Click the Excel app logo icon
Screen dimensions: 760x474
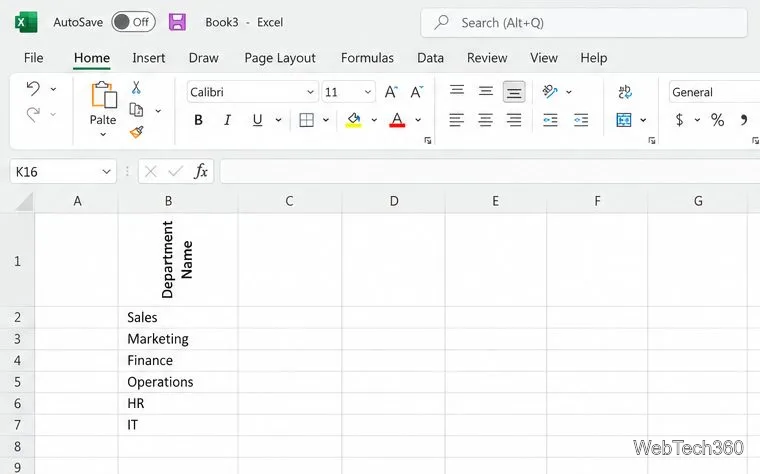(x=26, y=22)
